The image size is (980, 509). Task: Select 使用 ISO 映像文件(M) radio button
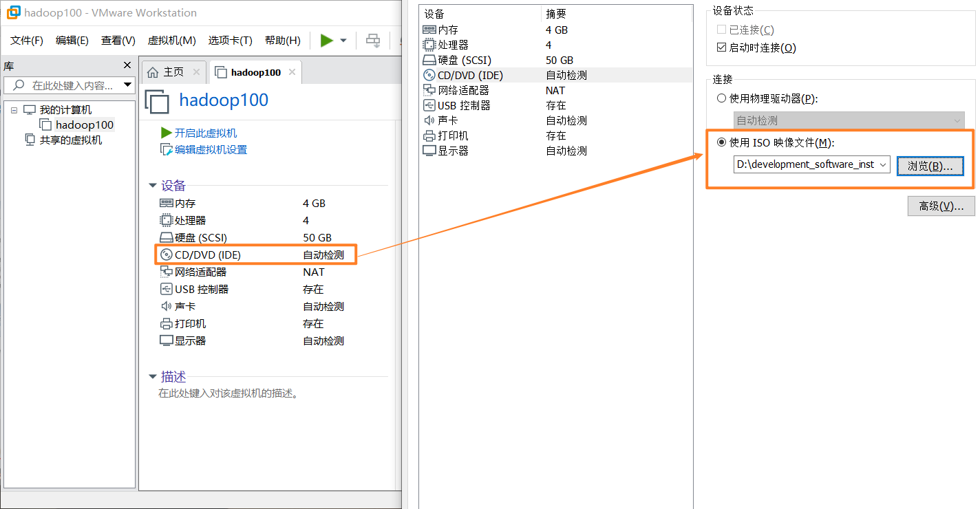point(721,142)
